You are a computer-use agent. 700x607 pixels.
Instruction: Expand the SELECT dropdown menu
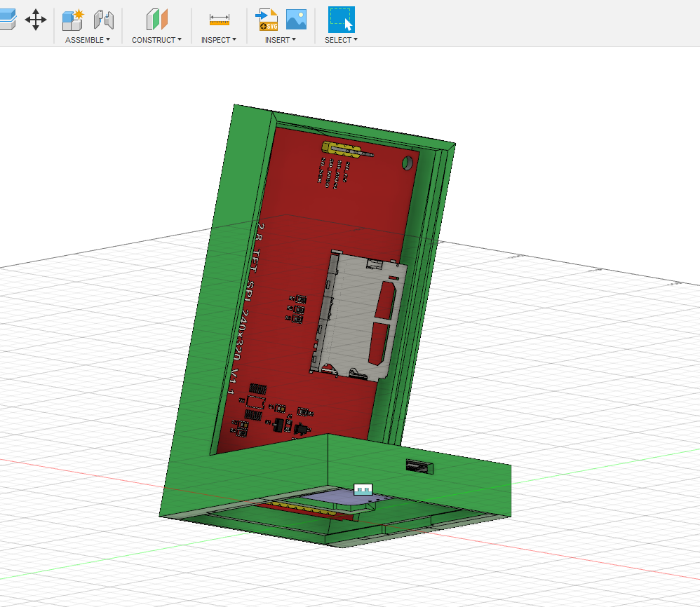click(341, 40)
